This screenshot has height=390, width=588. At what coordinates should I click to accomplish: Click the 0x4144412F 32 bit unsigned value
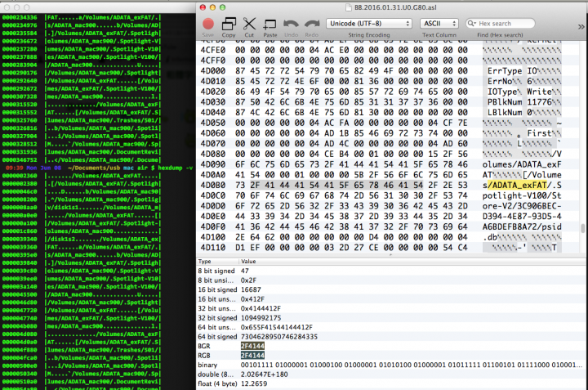[261, 308]
